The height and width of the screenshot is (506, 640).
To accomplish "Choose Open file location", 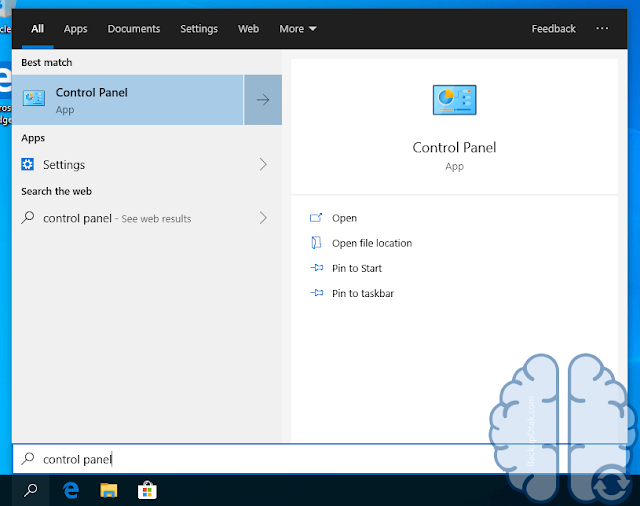I will (372, 243).
